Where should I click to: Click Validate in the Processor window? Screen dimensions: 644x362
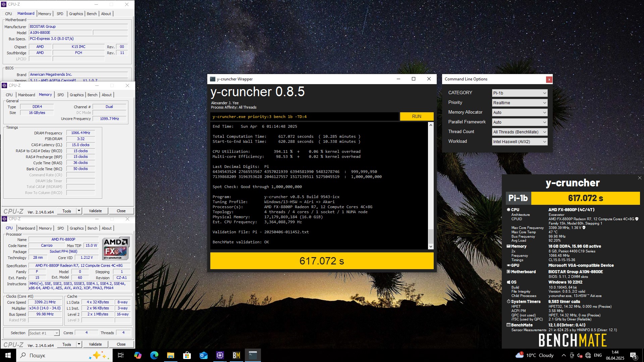point(95,344)
